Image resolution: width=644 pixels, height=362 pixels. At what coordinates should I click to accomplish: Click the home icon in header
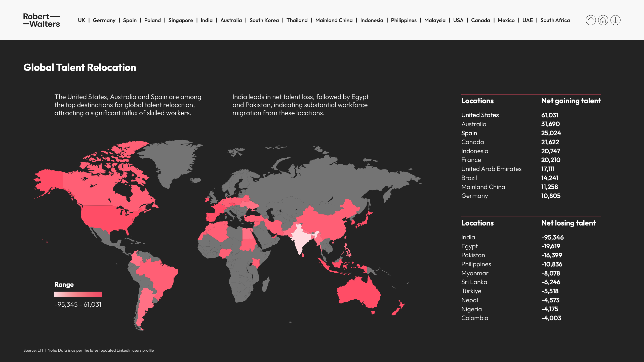click(603, 20)
